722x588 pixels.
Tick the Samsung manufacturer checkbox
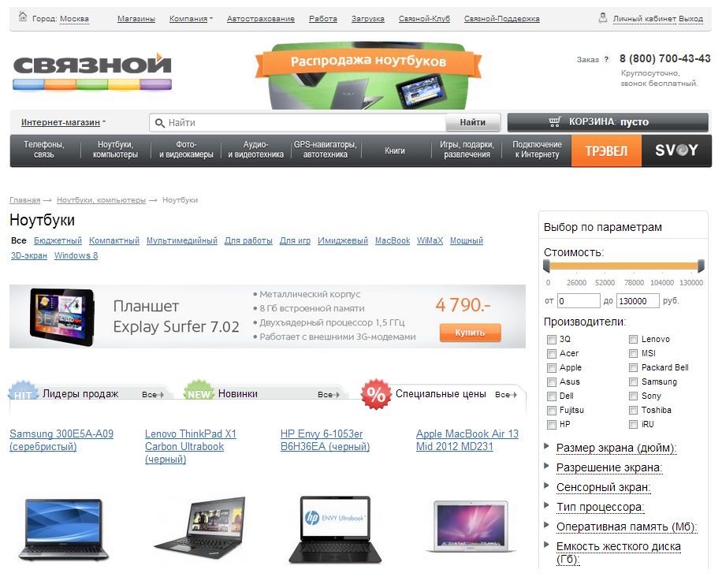point(633,382)
